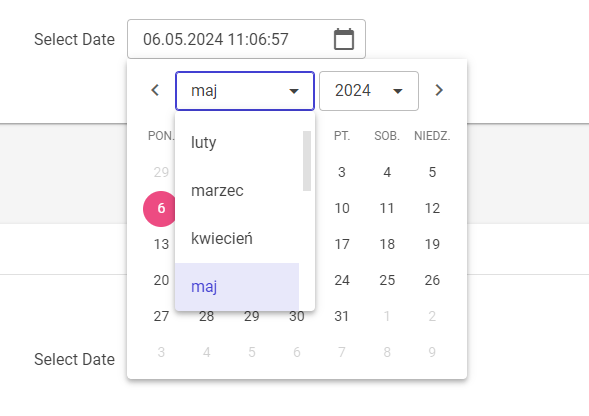
Task: Pick day 31 in the calendar
Action: click(x=341, y=316)
